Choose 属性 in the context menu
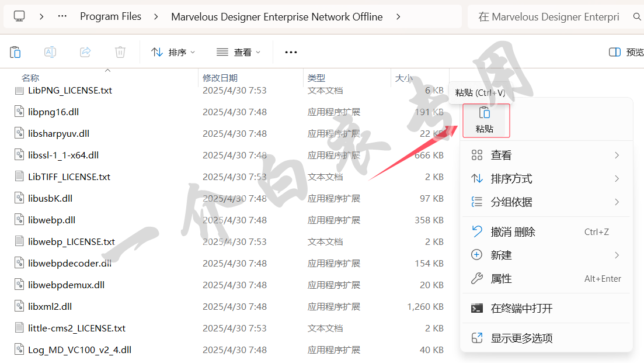 click(x=546, y=279)
